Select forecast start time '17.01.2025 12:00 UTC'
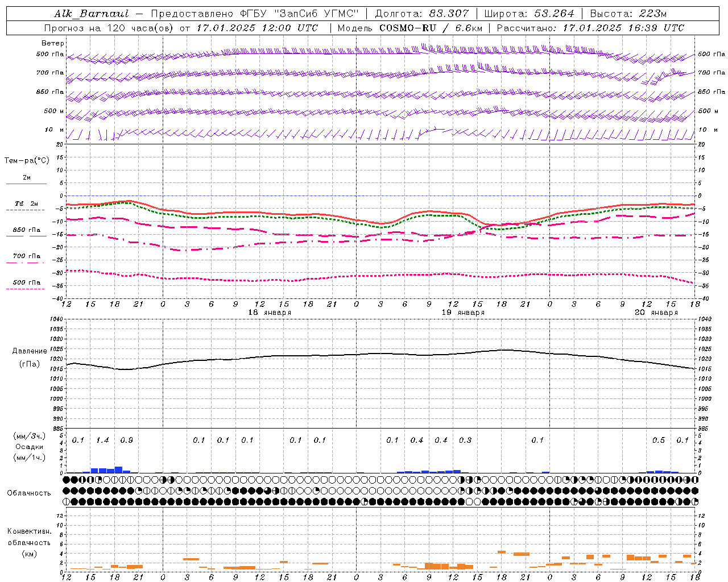 point(257,28)
